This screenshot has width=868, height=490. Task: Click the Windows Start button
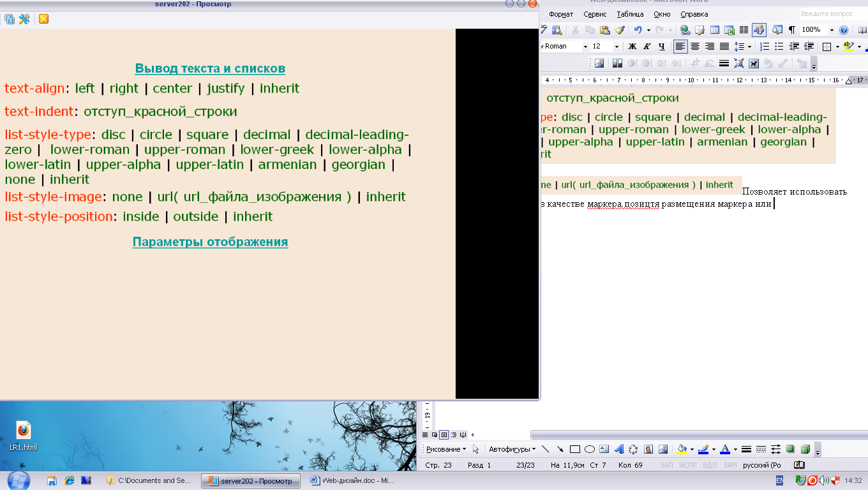click(17, 480)
